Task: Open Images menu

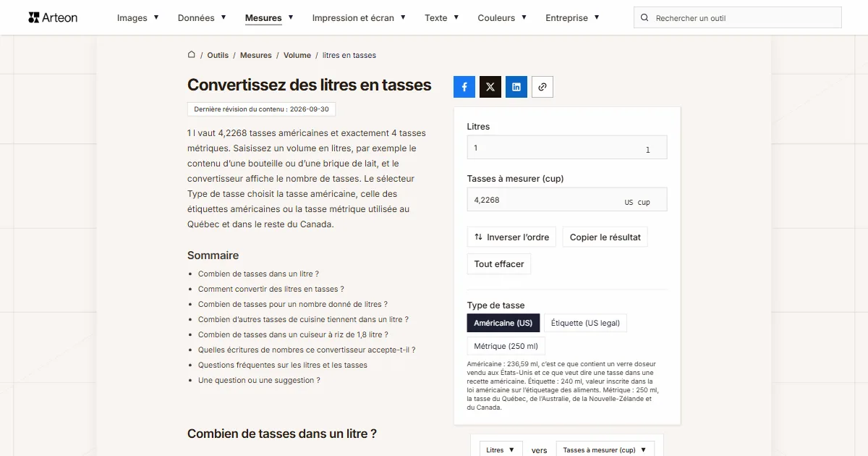Action: point(138,17)
